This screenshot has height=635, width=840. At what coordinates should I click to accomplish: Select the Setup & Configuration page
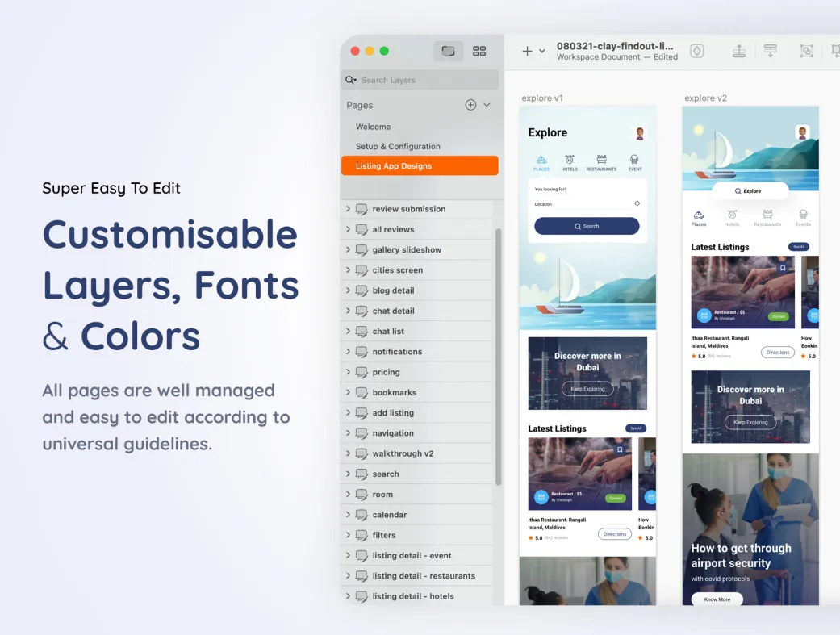click(398, 146)
